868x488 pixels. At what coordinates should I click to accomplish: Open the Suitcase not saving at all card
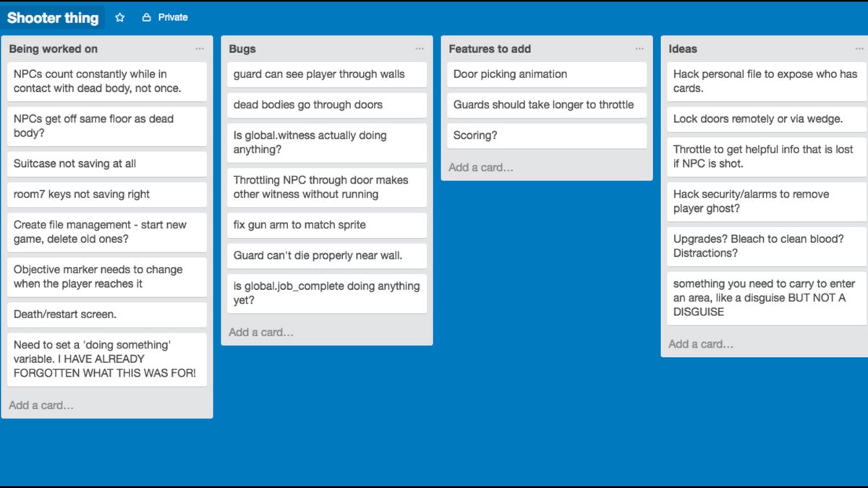106,164
